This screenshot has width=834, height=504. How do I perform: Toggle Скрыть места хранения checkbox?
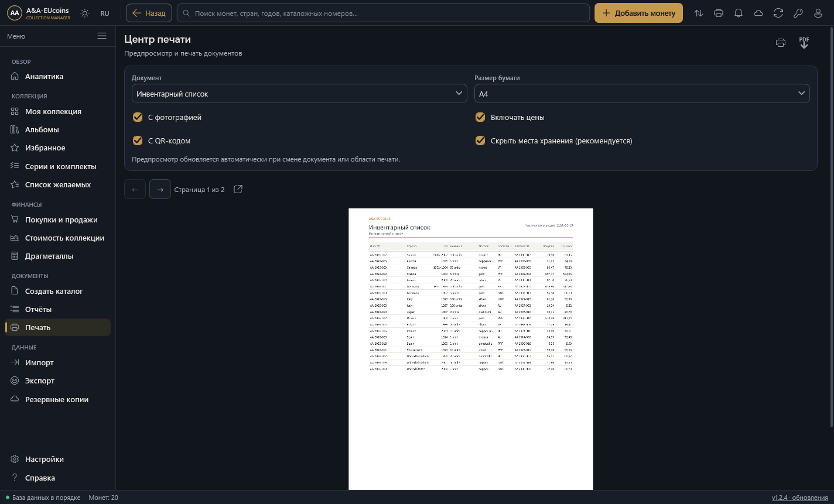pos(480,140)
